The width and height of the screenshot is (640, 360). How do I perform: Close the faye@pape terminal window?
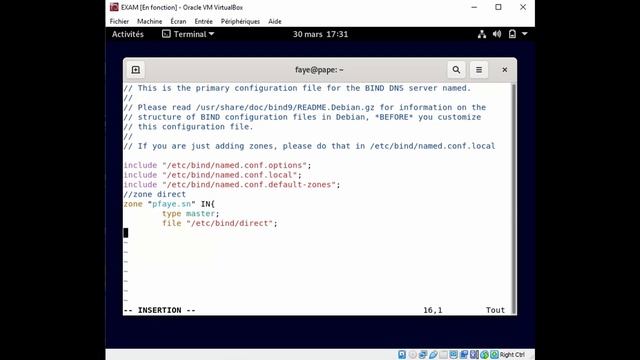[x=504, y=70]
